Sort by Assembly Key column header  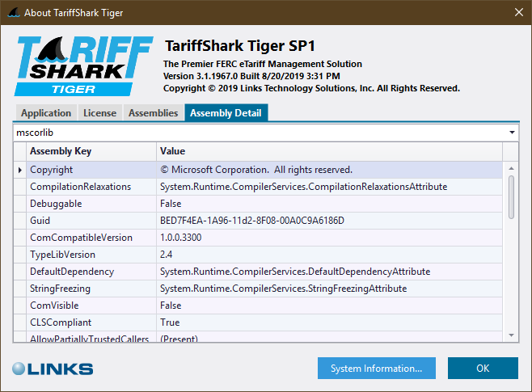tap(91, 151)
